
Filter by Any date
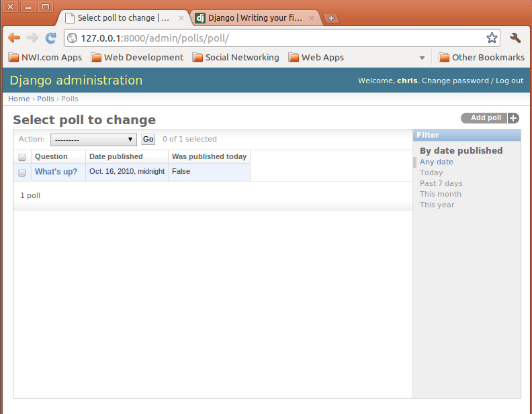click(x=437, y=162)
